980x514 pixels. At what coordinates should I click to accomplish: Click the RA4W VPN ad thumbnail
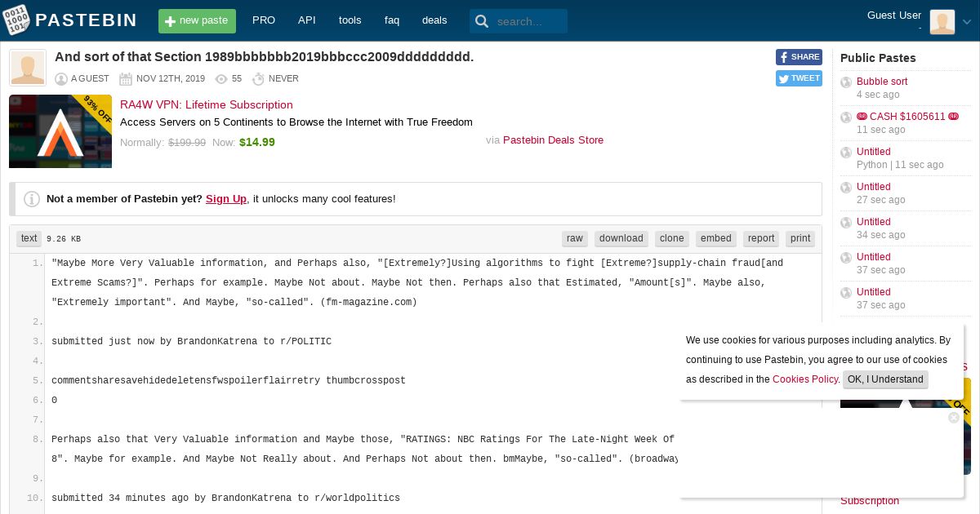point(60,131)
